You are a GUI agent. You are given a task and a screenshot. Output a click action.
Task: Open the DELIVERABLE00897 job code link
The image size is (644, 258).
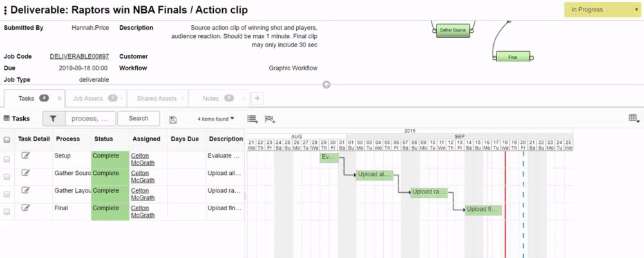(79, 56)
